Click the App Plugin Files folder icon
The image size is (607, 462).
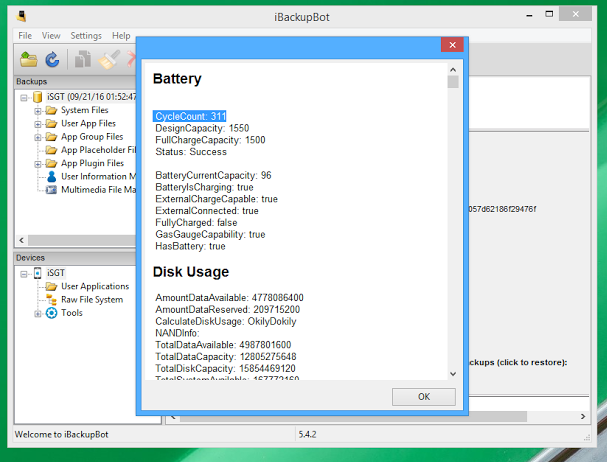pyautogui.click(x=51, y=163)
